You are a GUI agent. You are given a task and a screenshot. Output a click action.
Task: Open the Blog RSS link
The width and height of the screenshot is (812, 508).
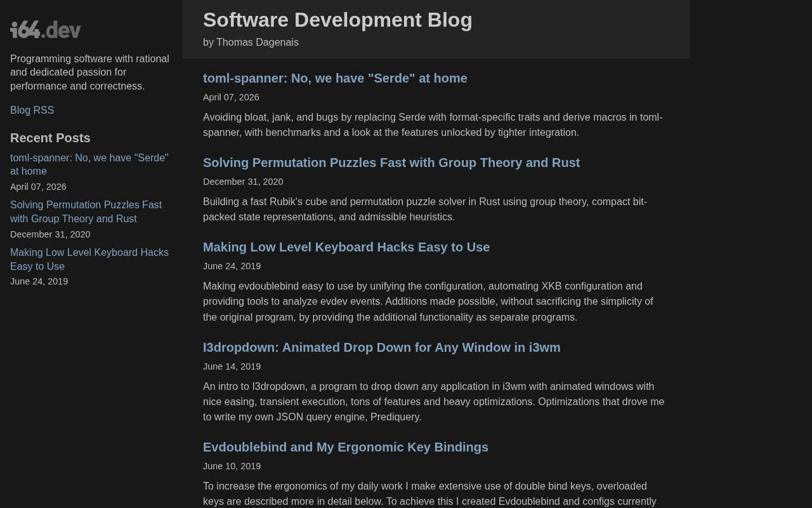tap(32, 110)
